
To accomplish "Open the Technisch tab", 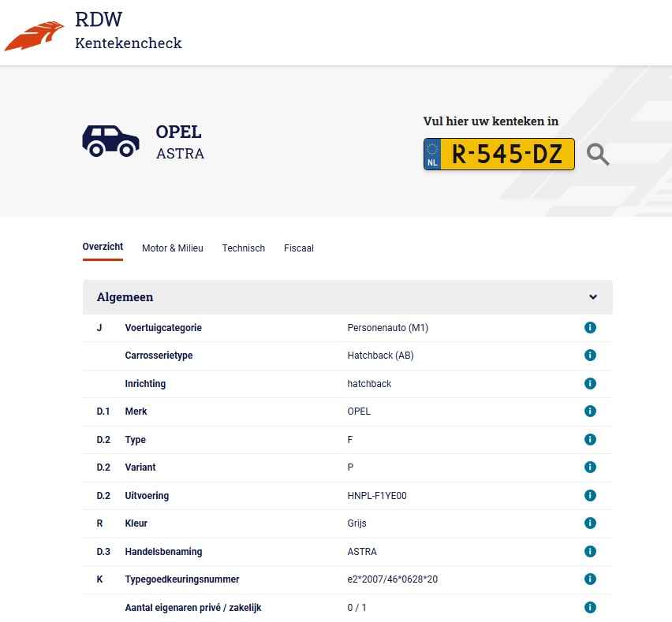I will point(243,248).
